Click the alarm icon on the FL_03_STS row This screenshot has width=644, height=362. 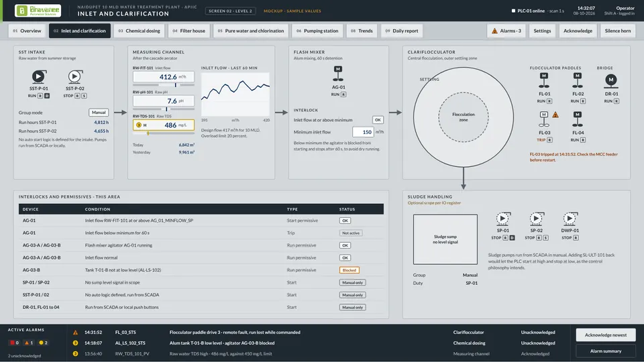tap(75, 333)
